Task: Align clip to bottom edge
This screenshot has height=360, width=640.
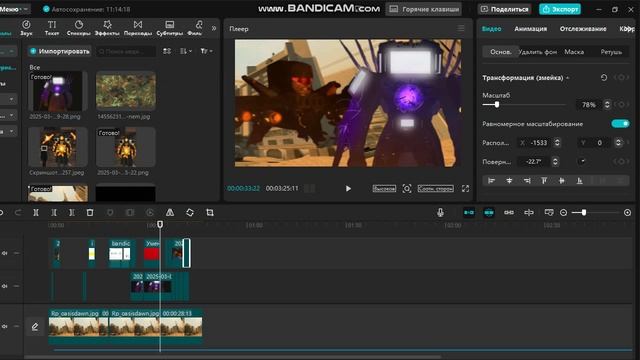Action: pyautogui.click(x=579, y=180)
